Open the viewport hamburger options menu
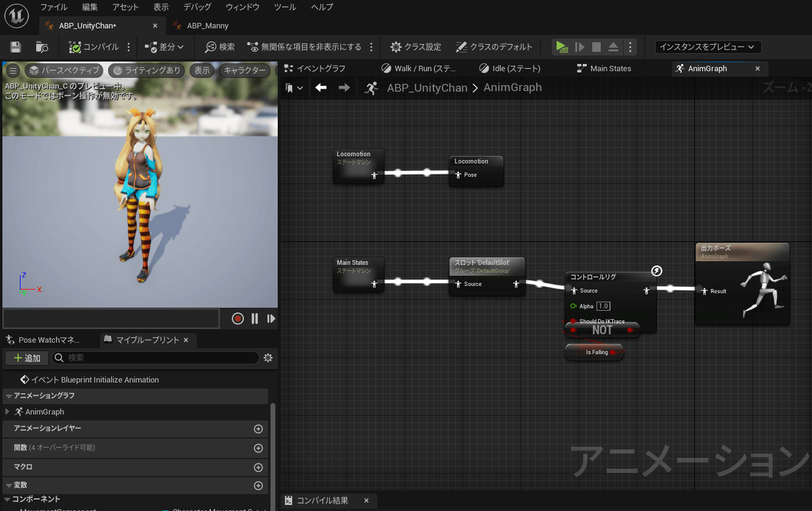This screenshot has height=511, width=812. pos(13,71)
